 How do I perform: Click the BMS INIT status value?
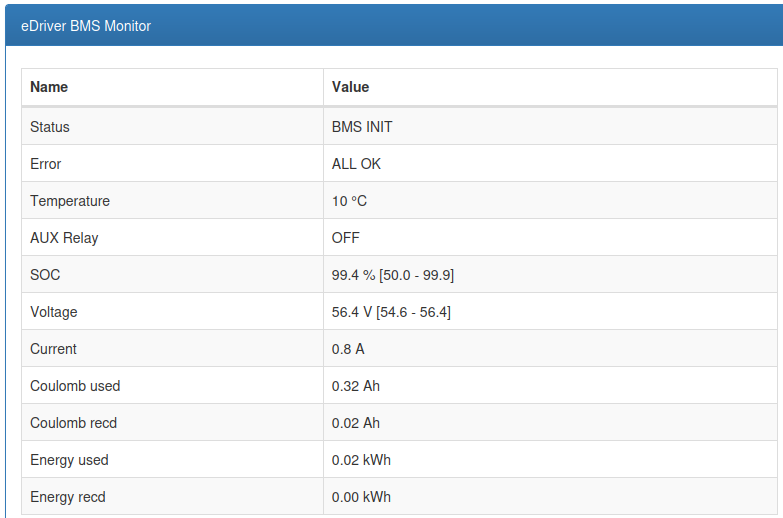[x=362, y=127]
